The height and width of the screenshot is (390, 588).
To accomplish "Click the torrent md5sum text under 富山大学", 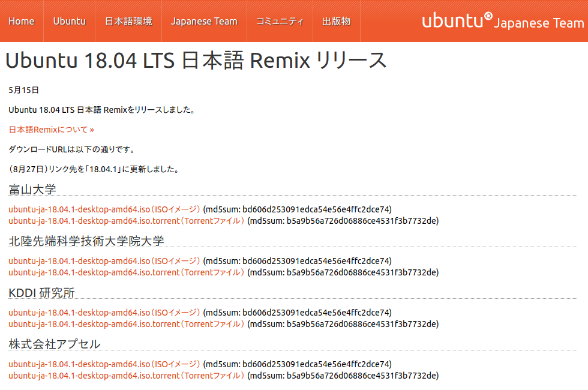I will click(343, 221).
